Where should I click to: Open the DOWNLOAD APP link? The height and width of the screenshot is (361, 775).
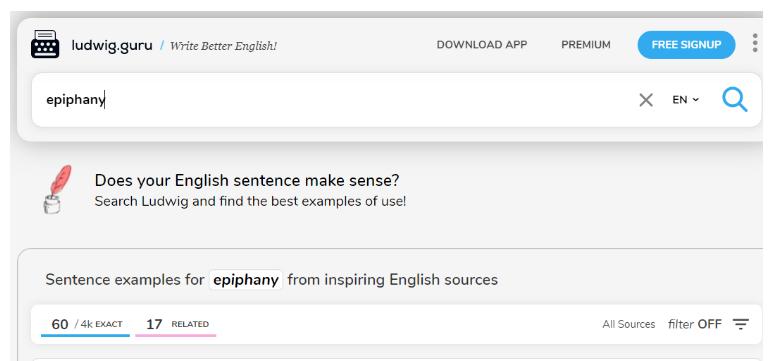(481, 45)
